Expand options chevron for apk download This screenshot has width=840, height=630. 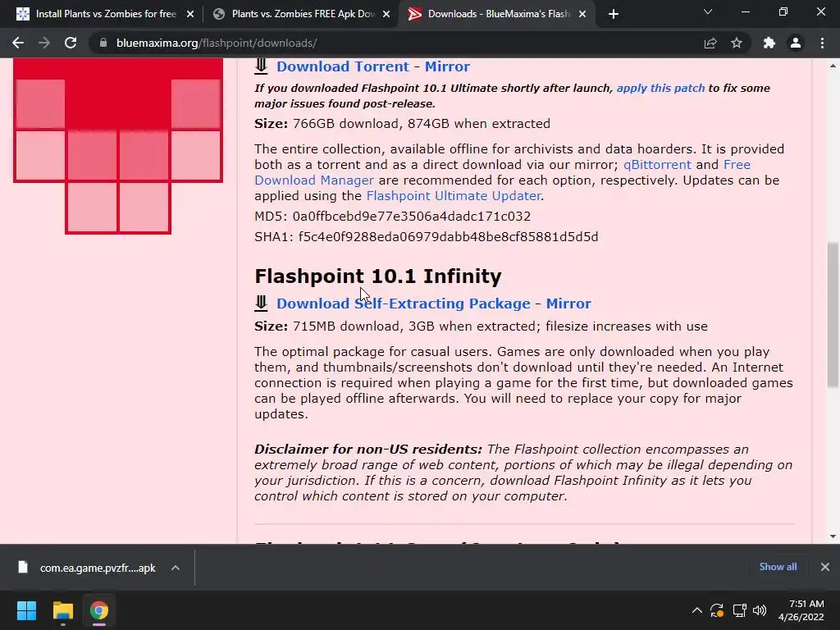tap(176, 568)
